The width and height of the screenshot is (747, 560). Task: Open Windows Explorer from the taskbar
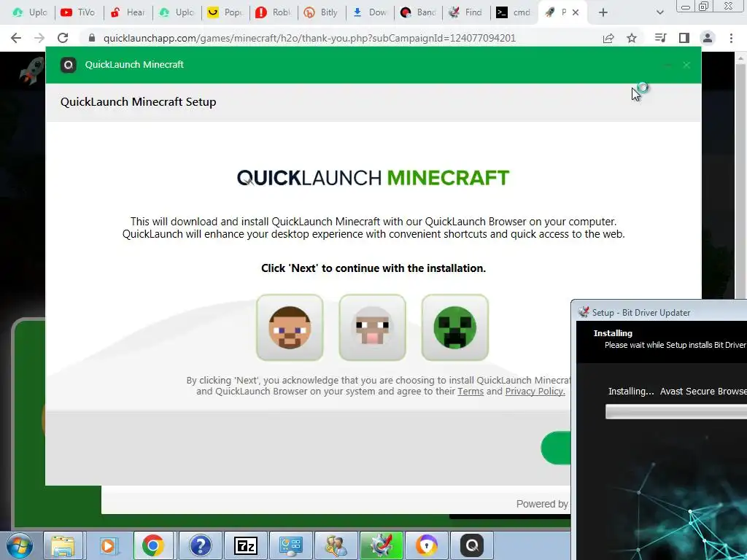click(63, 545)
